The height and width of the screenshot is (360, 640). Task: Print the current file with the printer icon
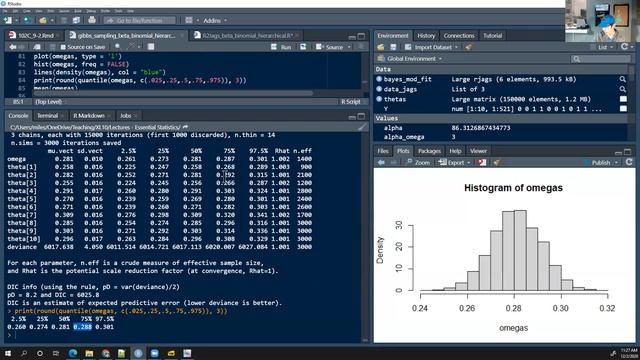click(92, 20)
